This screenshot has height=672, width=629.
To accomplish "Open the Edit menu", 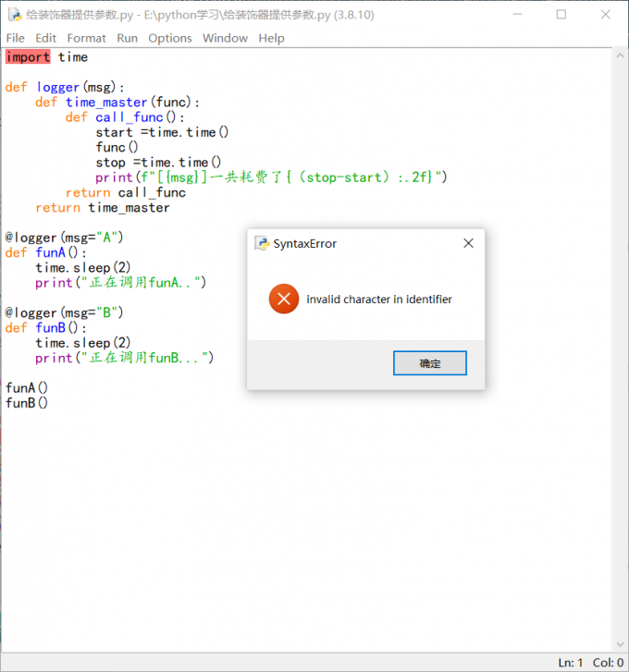I will (x=45, y=38).
